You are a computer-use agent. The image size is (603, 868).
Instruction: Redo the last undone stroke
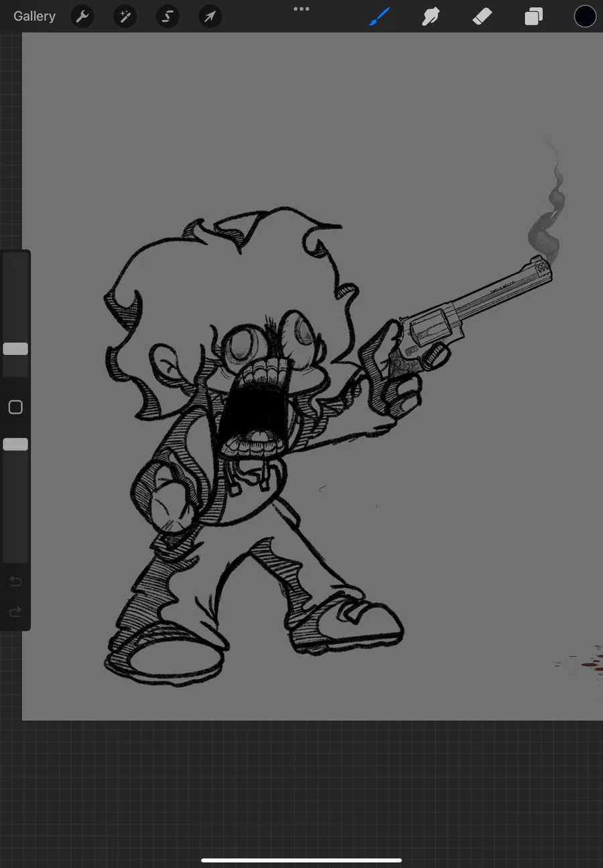(15, 612)
